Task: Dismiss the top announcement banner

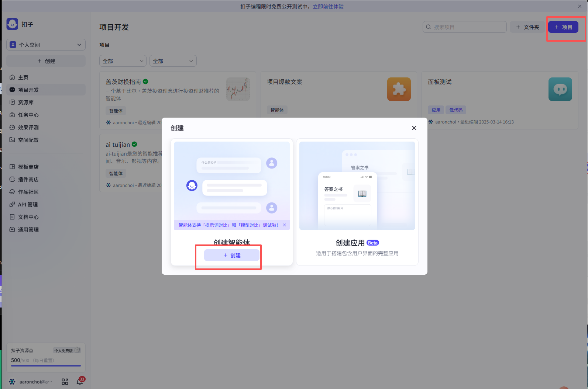Action: (580, 6)
